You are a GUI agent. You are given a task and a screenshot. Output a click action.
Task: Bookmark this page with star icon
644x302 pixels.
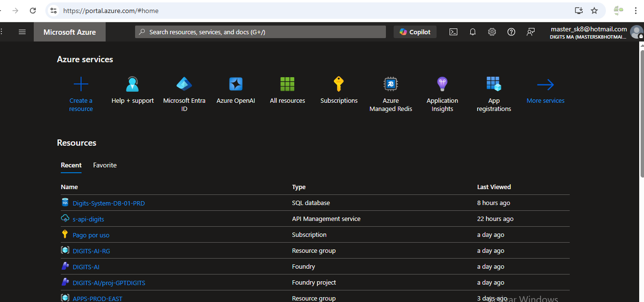coord(594,10)
